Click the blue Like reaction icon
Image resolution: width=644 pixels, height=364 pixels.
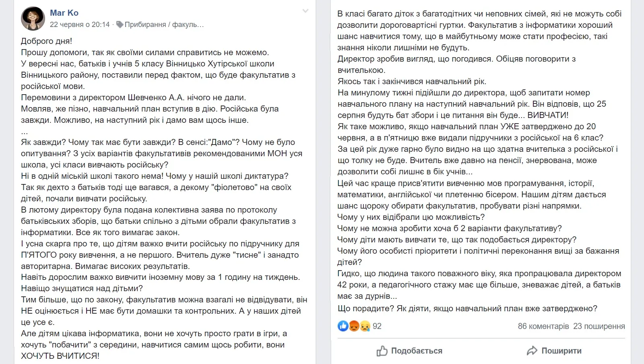pyautogui.click(x=343, y=326)
